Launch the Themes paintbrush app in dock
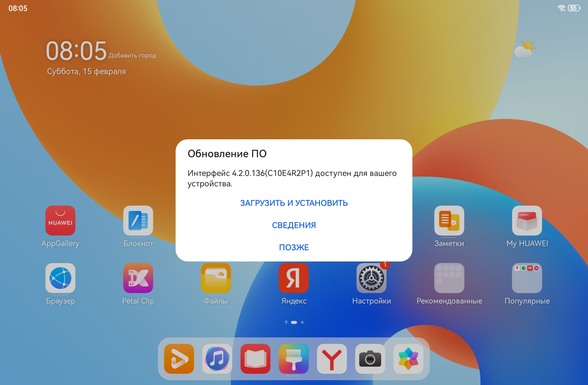The image size is (588, 385). pyautogui.click(x=294, y=359)
